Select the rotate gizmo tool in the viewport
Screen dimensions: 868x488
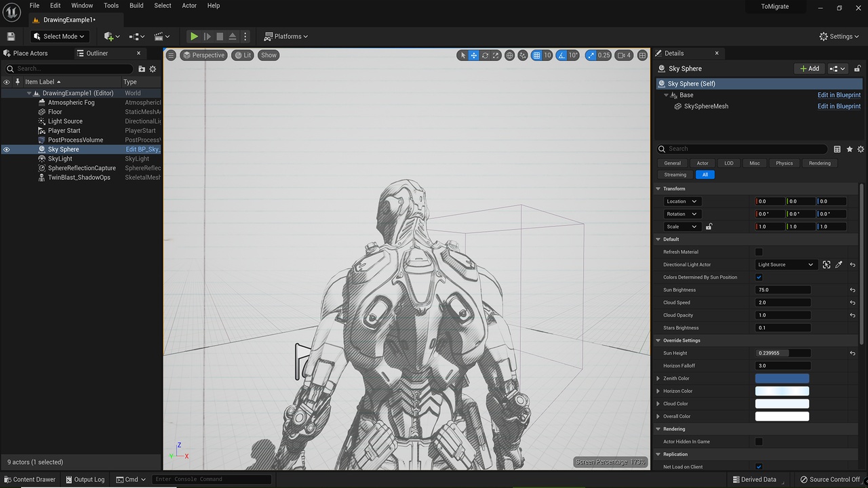[485, 56]
